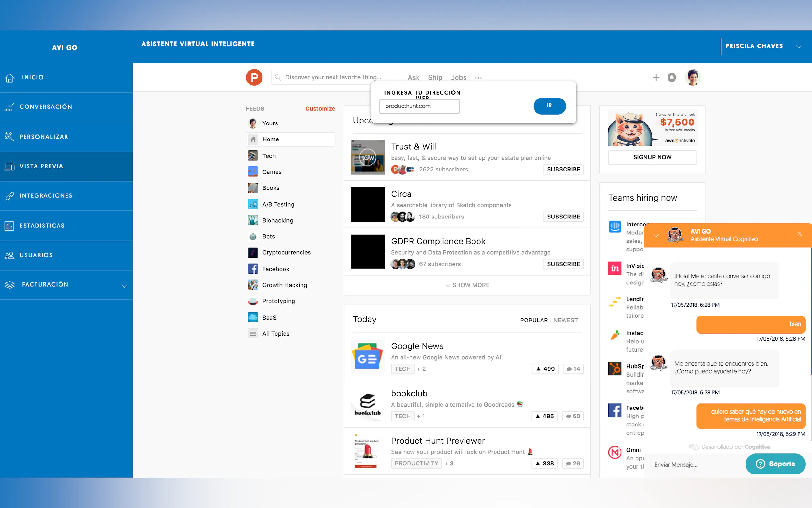The image size is (812, 508).
Task: Open Inicio via the house icon
Action: (10, 78)
